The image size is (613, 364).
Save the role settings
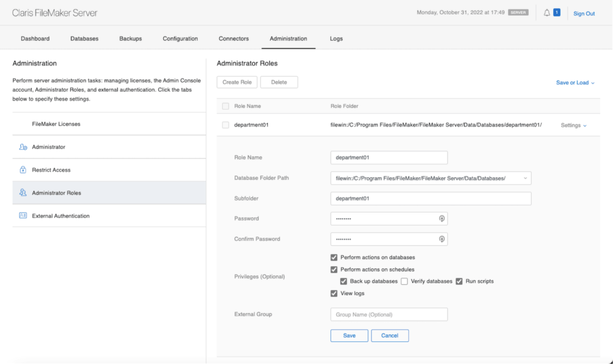[349, 335]
